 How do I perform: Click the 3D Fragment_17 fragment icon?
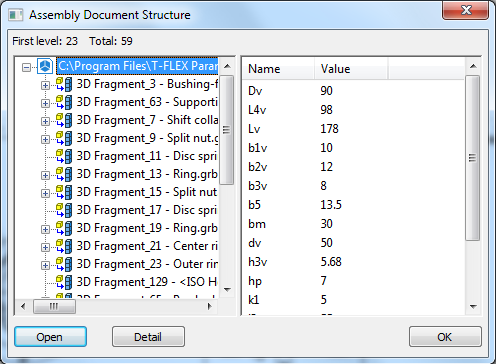click(64, 210)
